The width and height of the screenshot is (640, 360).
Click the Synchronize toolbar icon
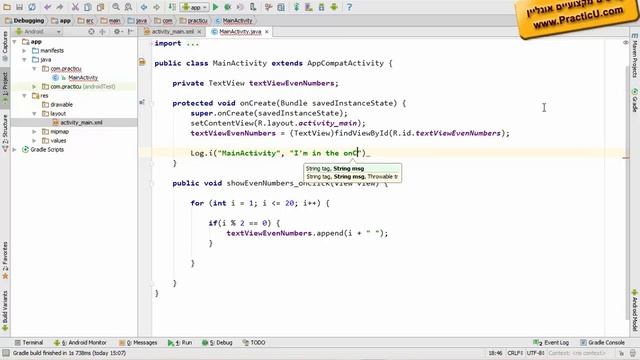32,7
